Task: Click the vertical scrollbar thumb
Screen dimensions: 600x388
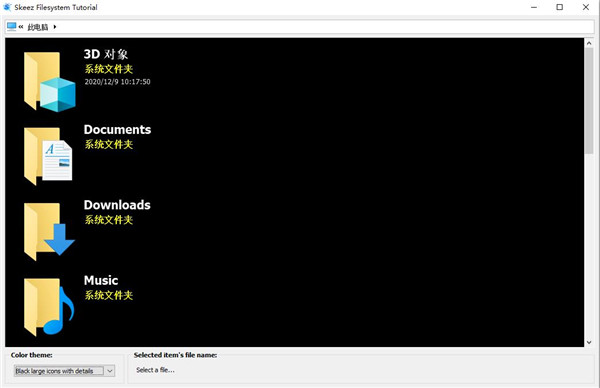Action: click(x=589, y=101)
